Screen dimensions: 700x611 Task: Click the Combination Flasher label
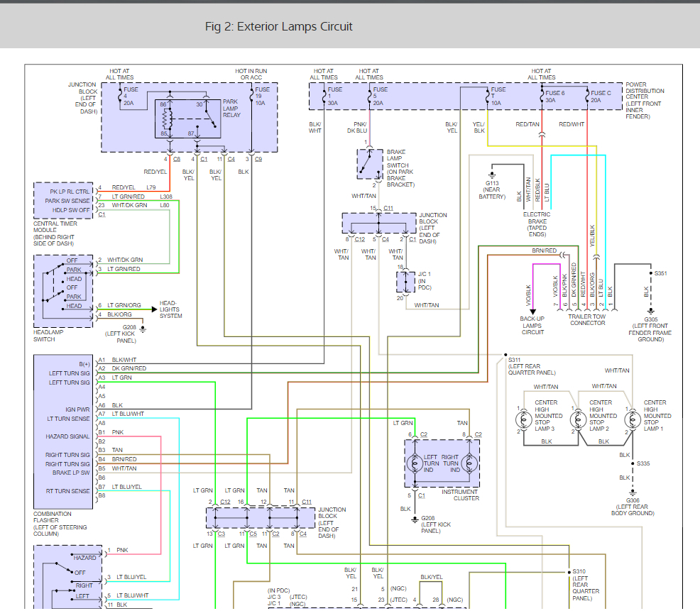pos(60,524)
